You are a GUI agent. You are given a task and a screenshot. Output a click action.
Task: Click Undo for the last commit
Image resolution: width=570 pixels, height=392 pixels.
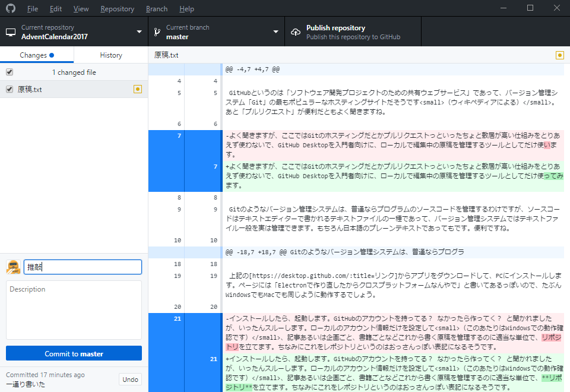130,380
